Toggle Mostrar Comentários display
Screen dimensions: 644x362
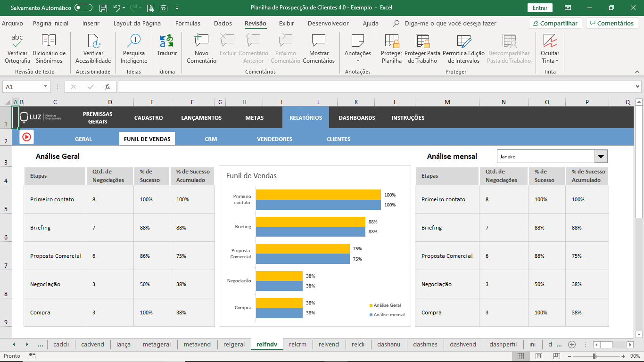(x=319, y=49)
